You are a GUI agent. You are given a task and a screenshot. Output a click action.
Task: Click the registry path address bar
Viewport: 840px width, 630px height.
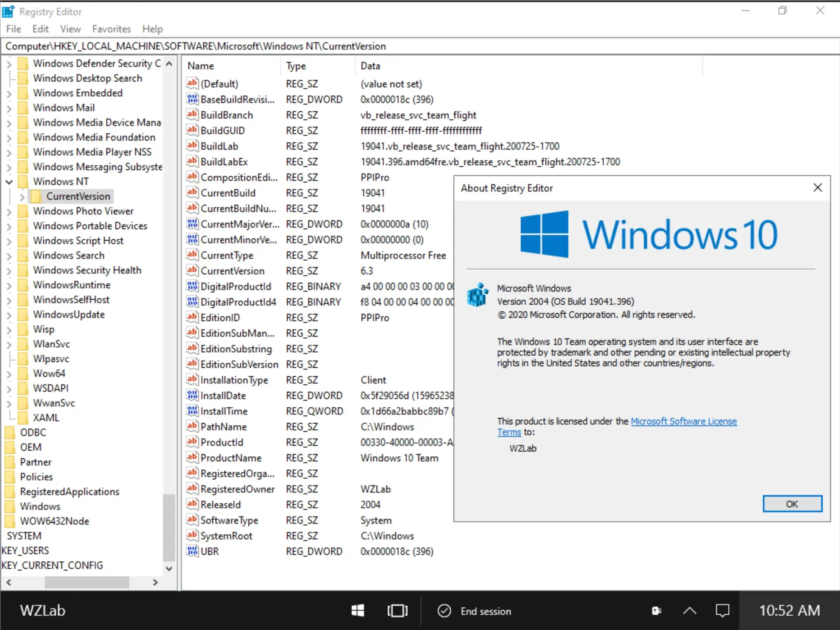[420, 46]
